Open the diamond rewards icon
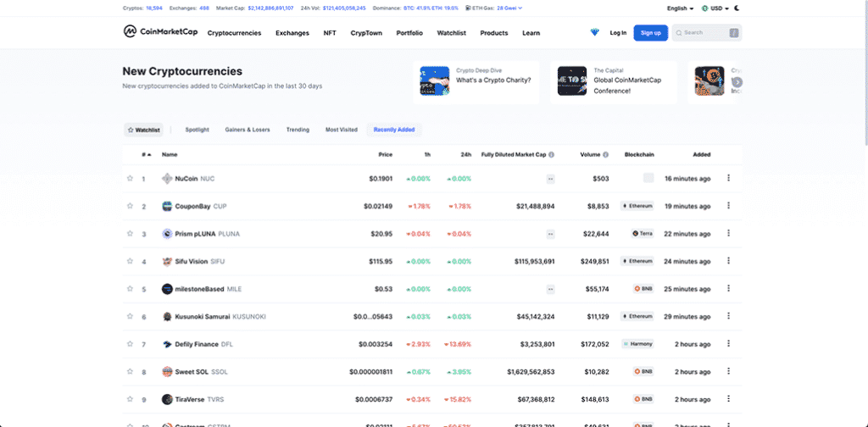 pyautogui.click(x=594, y=33)
